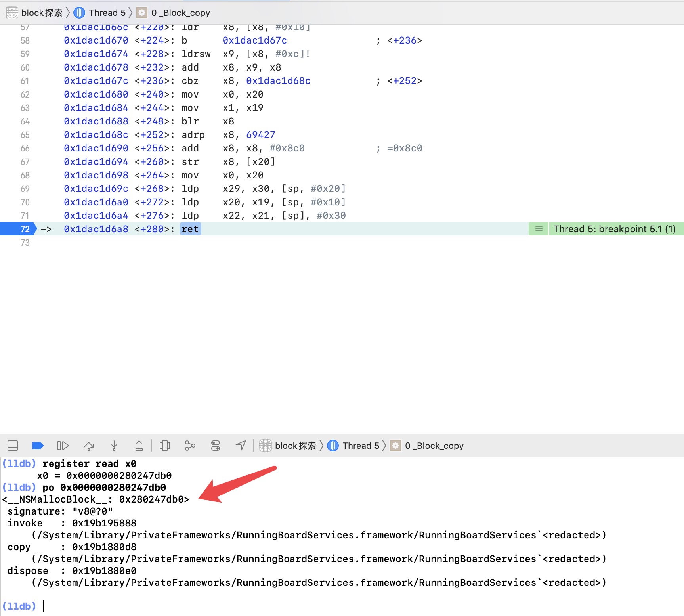Viewport: 684px width, 616px height.
Task: Click the 'x0 = 0x0000000280247db0' output
Action: 105,476
